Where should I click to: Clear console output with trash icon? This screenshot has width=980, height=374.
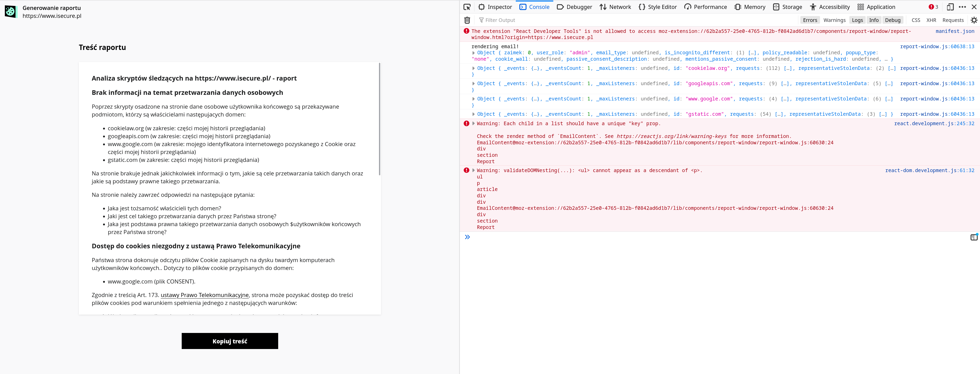[467, 20]
